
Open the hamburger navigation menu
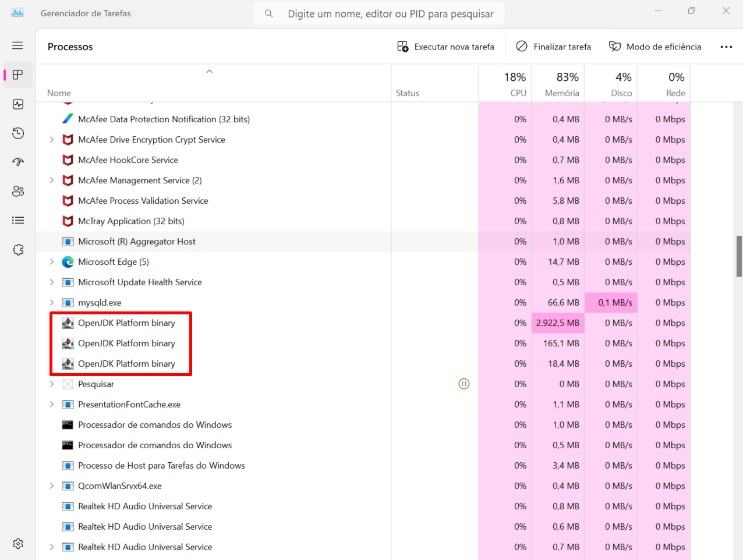(17, 45)
